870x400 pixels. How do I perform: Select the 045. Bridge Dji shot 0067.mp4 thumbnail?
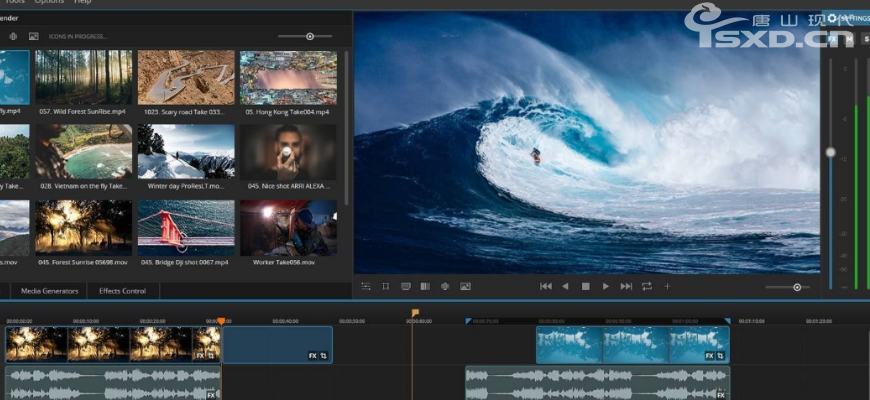coord(186,227)
